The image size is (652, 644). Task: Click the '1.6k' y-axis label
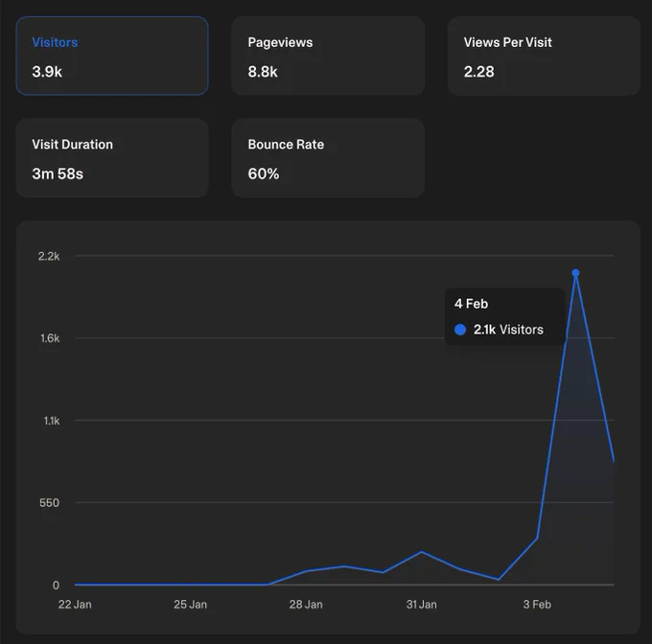[x=50, y=338]
